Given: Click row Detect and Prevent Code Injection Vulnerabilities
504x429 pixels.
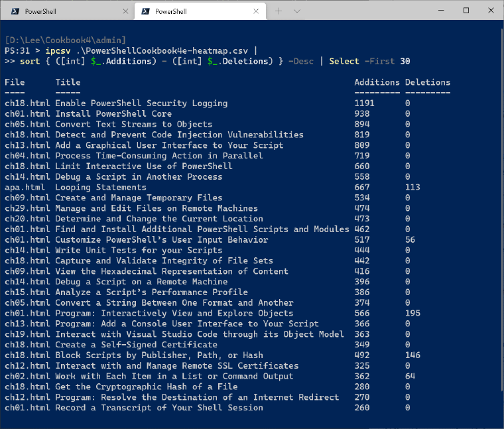Looking at the screenshot, I should click(227, 135).
